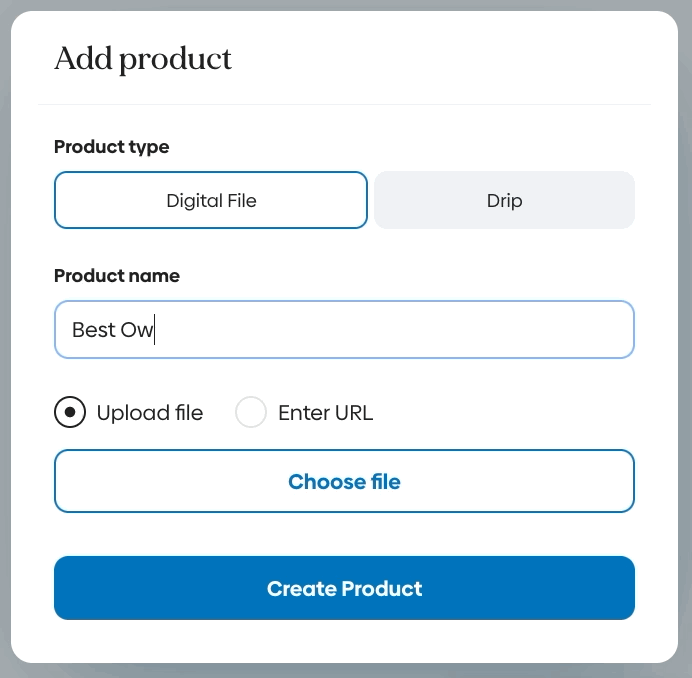Click the blue "Choose file" link text
Screen dimensions: 692x678
(344, 482)
